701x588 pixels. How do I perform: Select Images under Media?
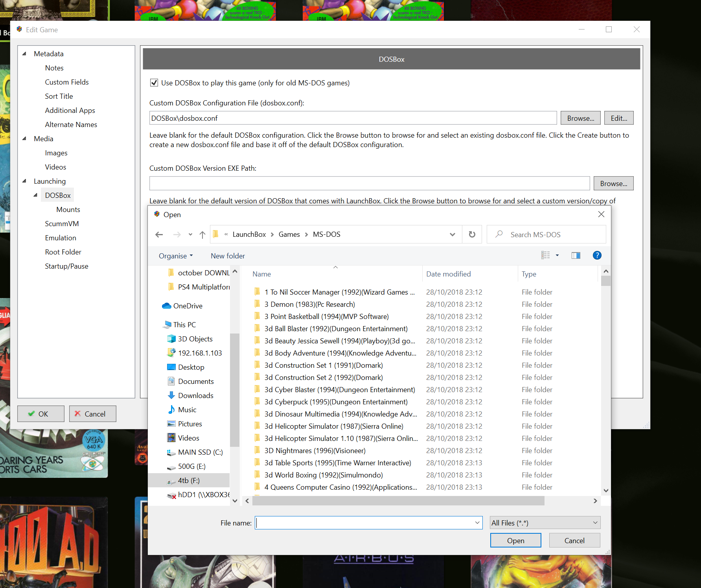point(56,153)
